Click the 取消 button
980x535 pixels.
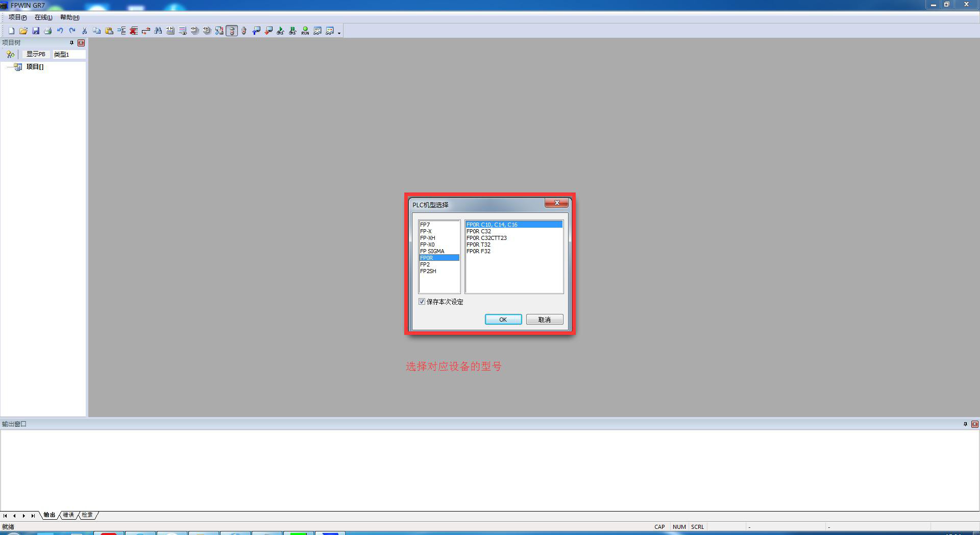tap(545, 320)
